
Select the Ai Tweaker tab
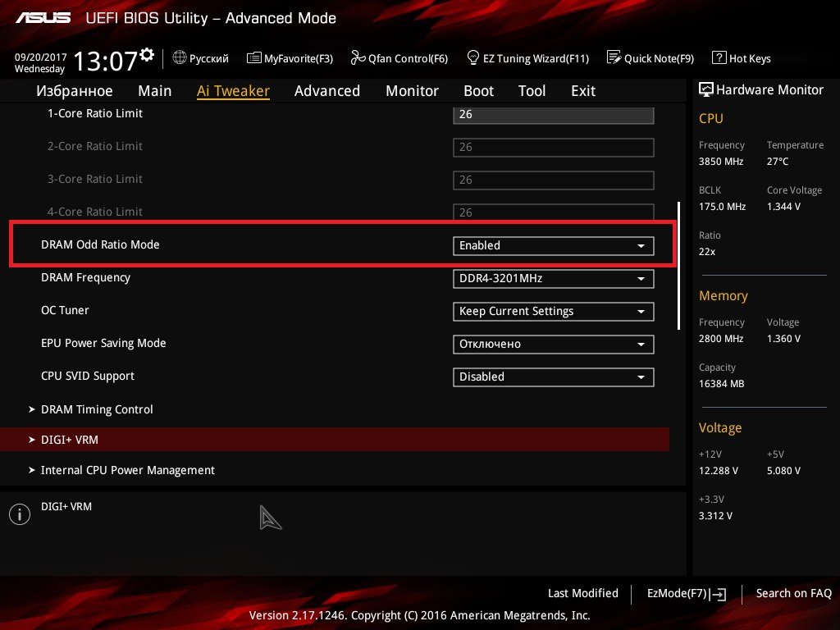pyautogui.click(x=233, y=91)
